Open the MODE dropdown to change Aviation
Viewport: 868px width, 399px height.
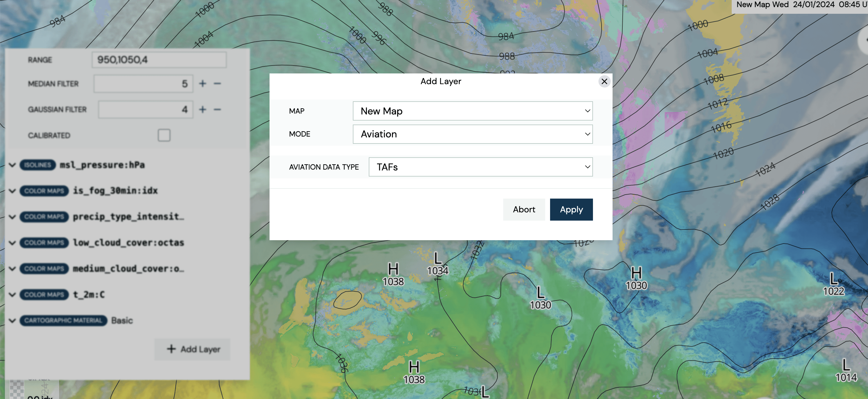pyautogui.click(x=473, y=133)
